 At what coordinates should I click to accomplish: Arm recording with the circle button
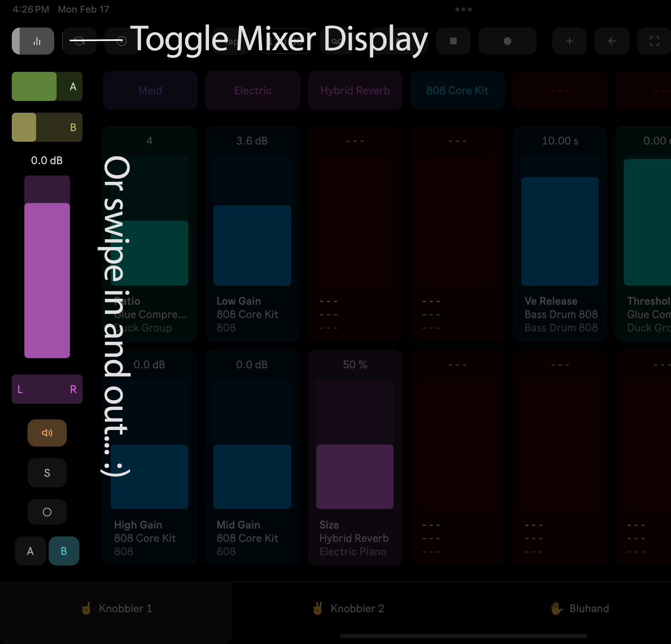(x=47, y=512)
